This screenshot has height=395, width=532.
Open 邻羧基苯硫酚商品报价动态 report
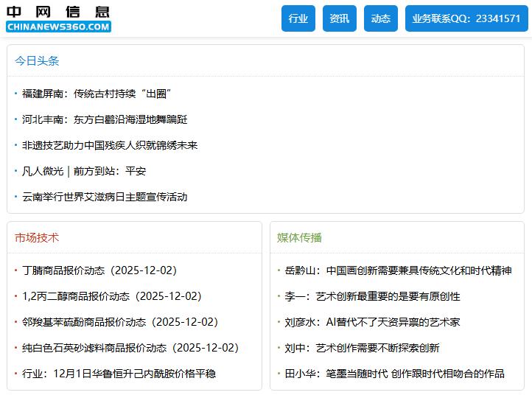click(120, 322)
